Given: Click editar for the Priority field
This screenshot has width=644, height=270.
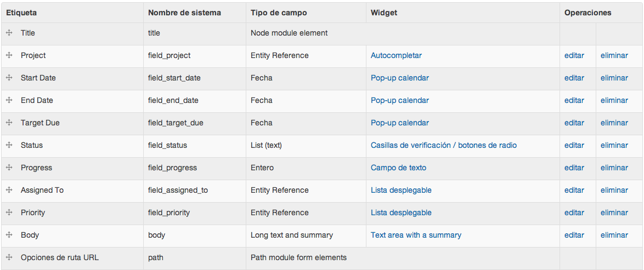Looking at the screenshot, I should 574,212.
